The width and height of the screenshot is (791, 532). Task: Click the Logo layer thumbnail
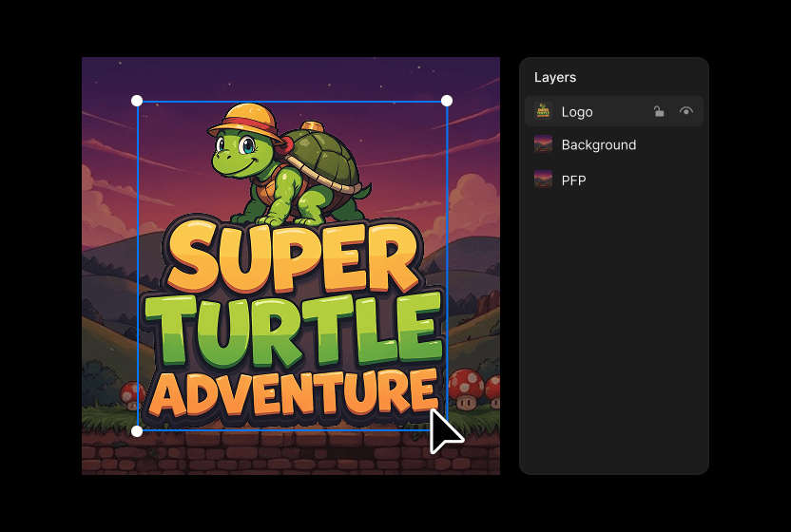[x=543, y=111]
